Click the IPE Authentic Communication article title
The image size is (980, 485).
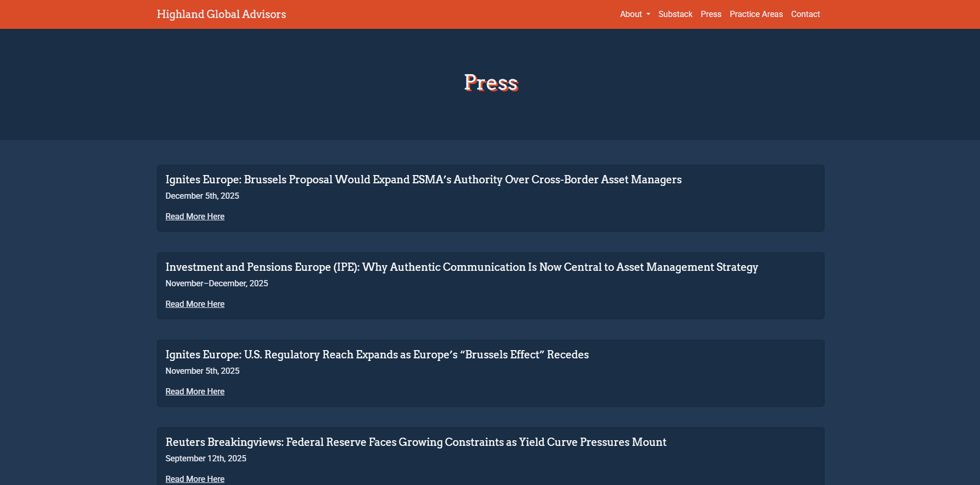[x=461, y=267]
